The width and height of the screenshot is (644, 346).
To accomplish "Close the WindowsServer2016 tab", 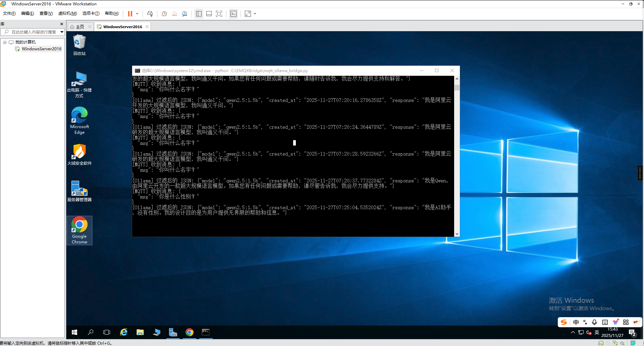I will [147, 27].
